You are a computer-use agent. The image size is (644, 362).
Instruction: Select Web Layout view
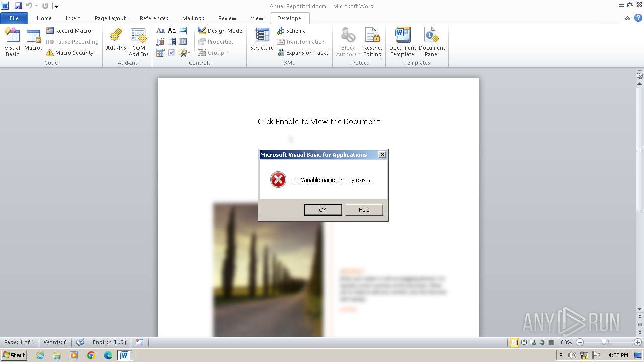(x=533, y=342)
